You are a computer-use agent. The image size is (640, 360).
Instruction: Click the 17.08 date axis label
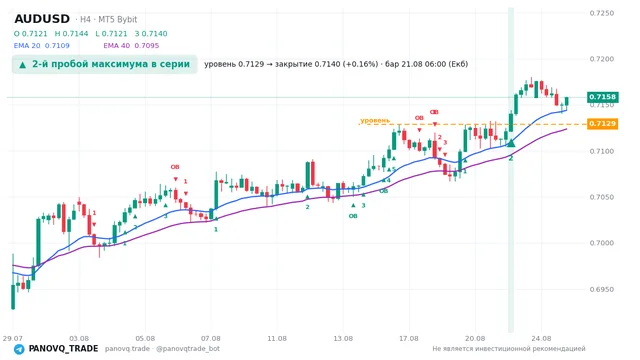[409, 338]
